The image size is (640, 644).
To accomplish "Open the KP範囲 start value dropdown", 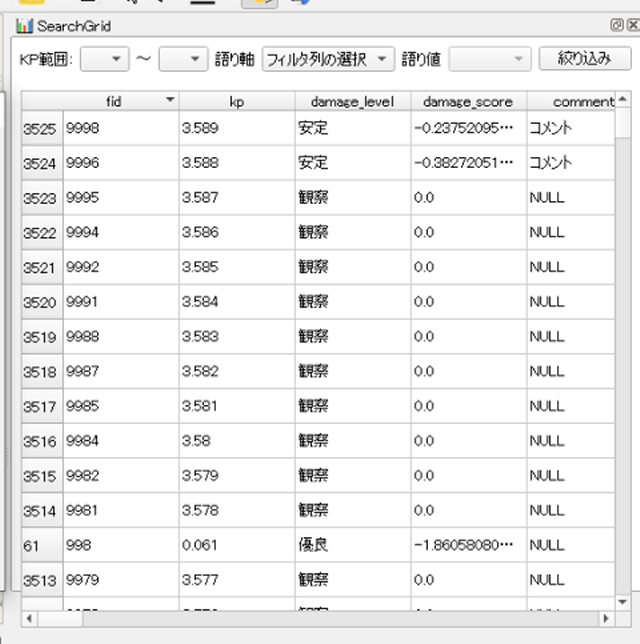I will tap(105, 60).
